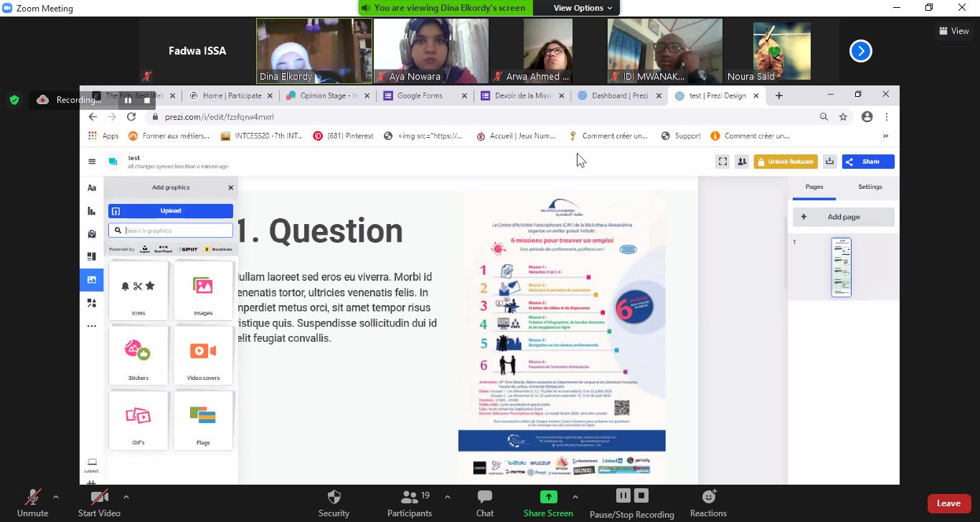The image size is (980, 522).
Task: Click the blue Upload button
Action: click(171, 211)
